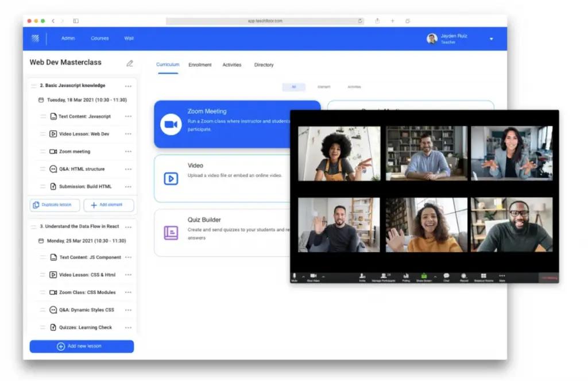Viewport: 588px width, 381px height.
Task: Switch to the Curriculum tab
Action: coord(168,64)
